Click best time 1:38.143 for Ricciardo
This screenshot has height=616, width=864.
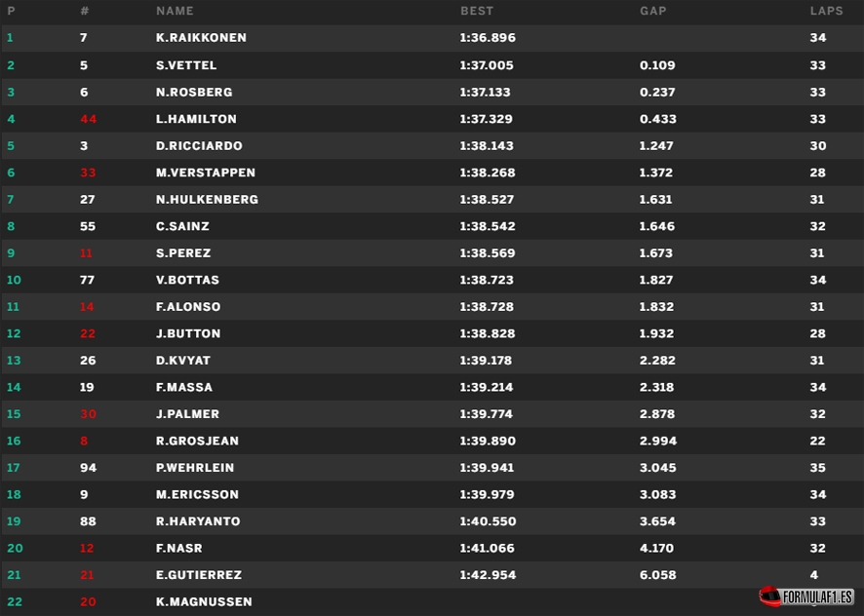coord(487,146)
